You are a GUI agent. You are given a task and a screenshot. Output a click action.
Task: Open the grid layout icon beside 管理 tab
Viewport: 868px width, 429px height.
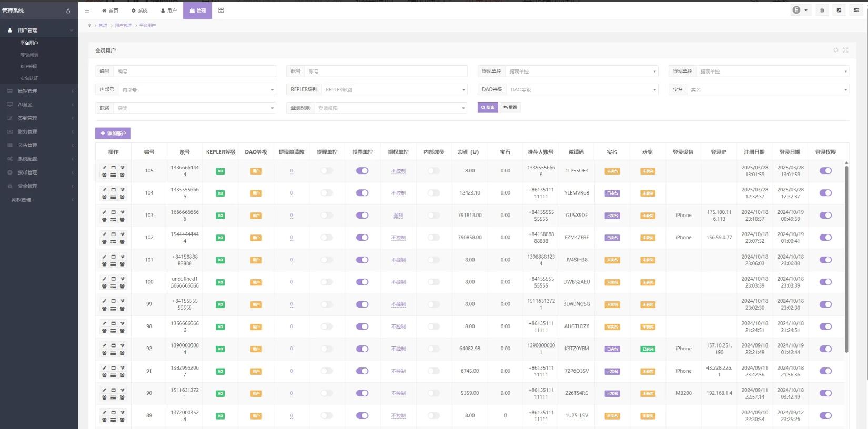click(221, 11)
